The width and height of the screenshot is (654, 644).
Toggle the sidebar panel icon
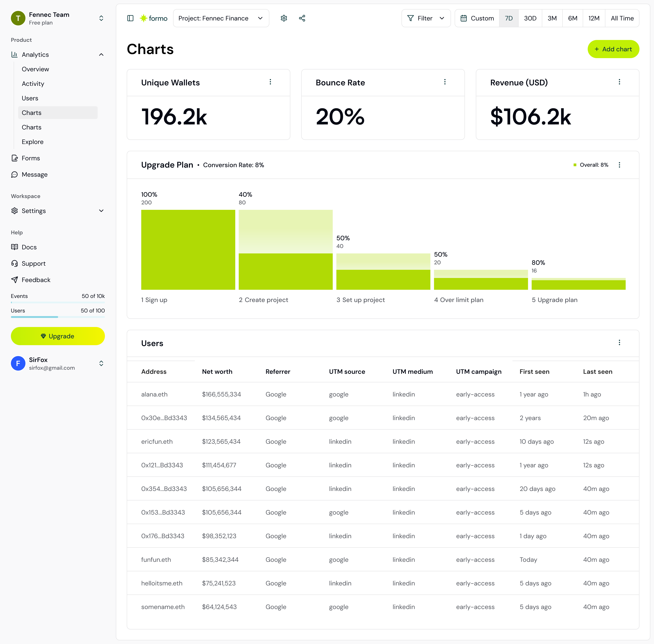pos(130,18)
